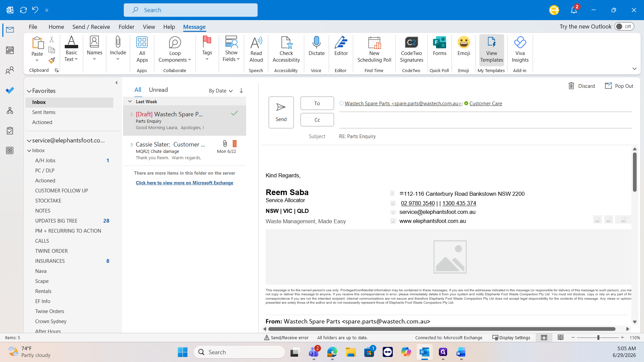Run Check Accessibility
644x362 pixels.
coord(286,50)
